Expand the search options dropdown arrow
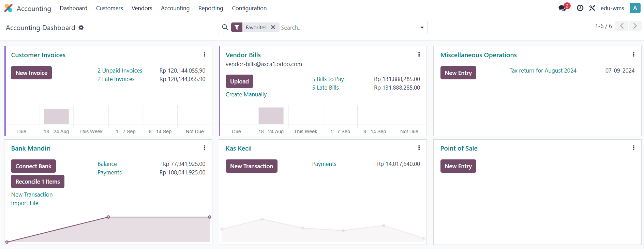 422,28
